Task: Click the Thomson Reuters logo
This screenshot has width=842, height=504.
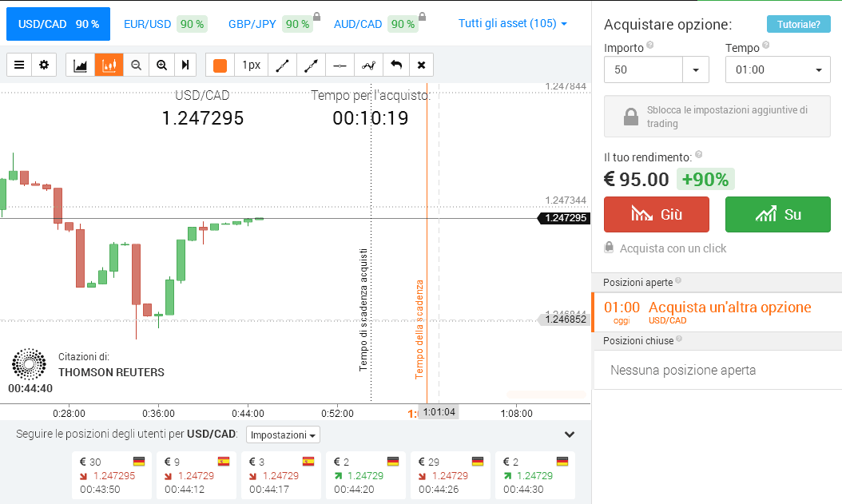Action: click(29, 364)
